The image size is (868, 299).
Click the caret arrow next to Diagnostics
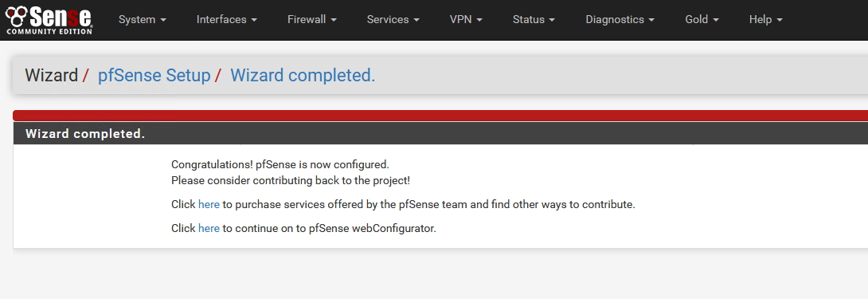pos(651,20)
